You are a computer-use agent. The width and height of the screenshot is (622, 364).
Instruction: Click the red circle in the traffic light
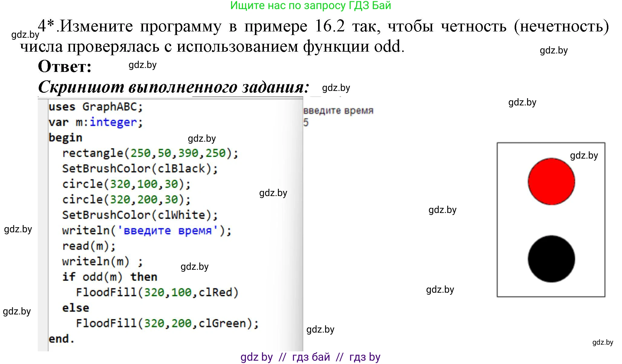click(551, 182)
